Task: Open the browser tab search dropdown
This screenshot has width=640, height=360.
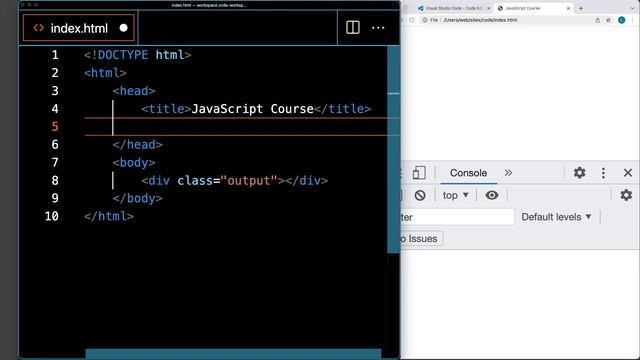Action: (x=632, y=8)
